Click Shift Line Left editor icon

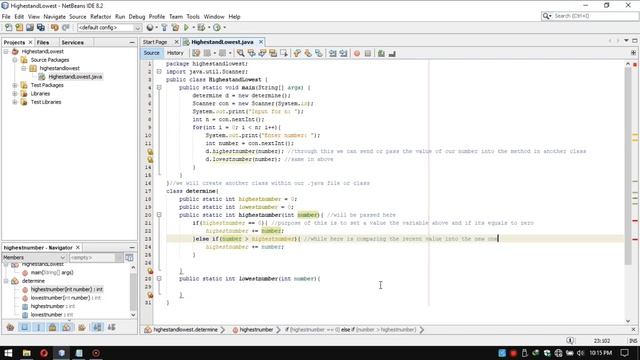(x=333, y=53)
